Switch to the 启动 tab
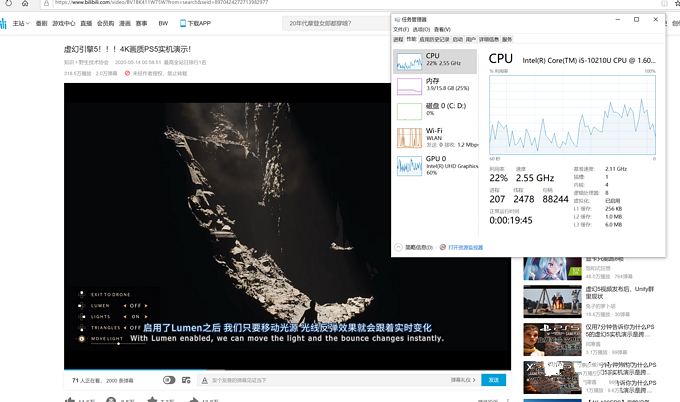The image size is (680, 402). pos(458,39)
